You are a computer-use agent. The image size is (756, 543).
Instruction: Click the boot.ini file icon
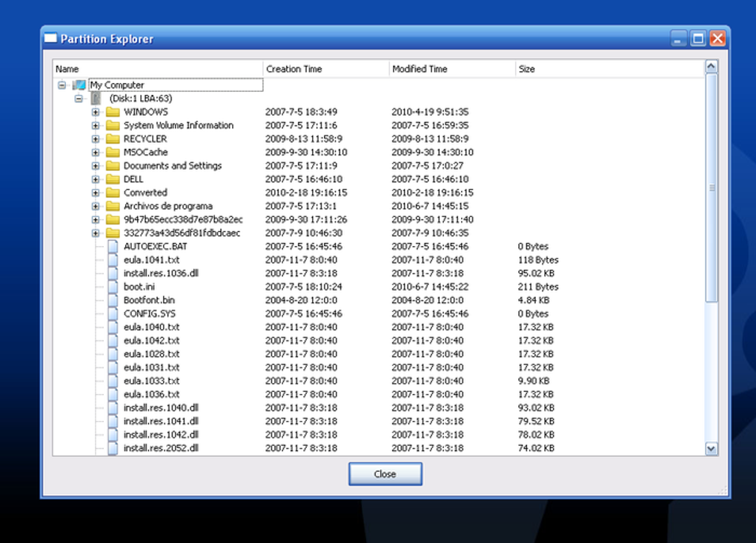(x=111, y=287)
